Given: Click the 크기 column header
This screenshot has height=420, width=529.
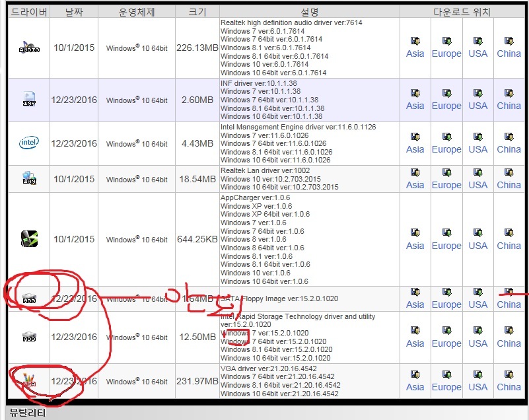Looking at the screenshot, I should (x=197, y=12).
